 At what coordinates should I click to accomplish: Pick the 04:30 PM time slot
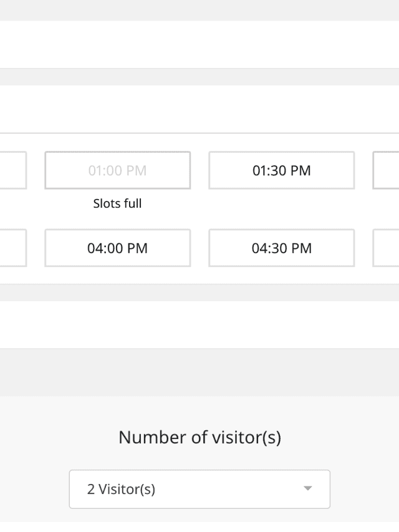click(281, 248)
